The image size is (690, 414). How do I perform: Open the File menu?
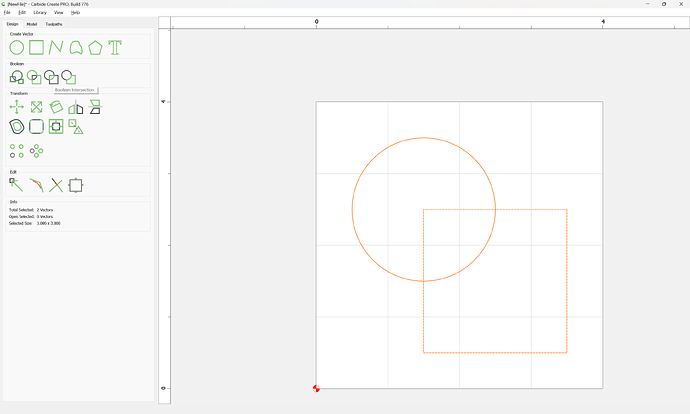pos(7,13)
